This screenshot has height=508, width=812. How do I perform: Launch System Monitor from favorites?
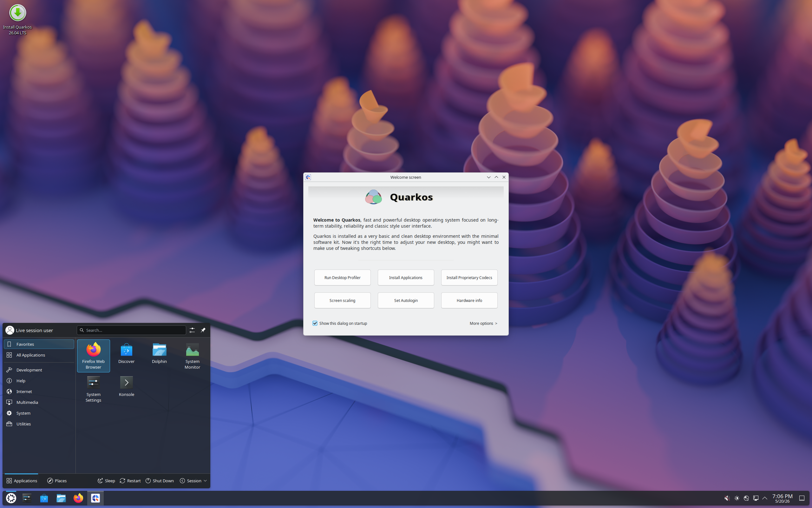click(x=192, y=356)
